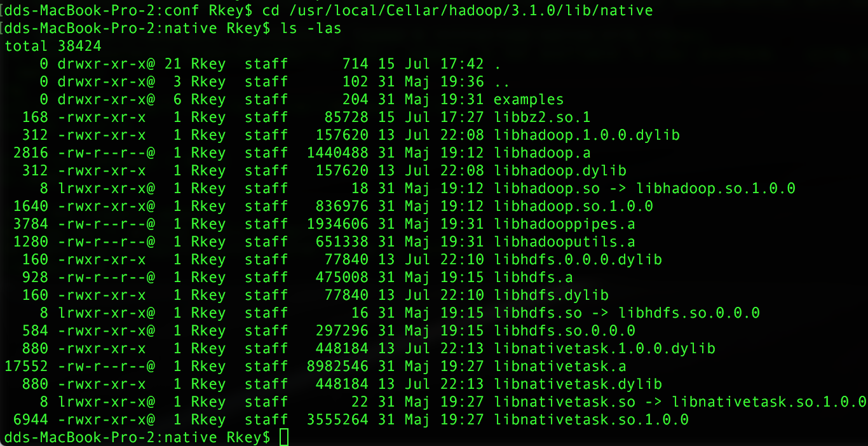Click the examples directory name
Viewport: 868px width, 446px height.
click(529, 100)
